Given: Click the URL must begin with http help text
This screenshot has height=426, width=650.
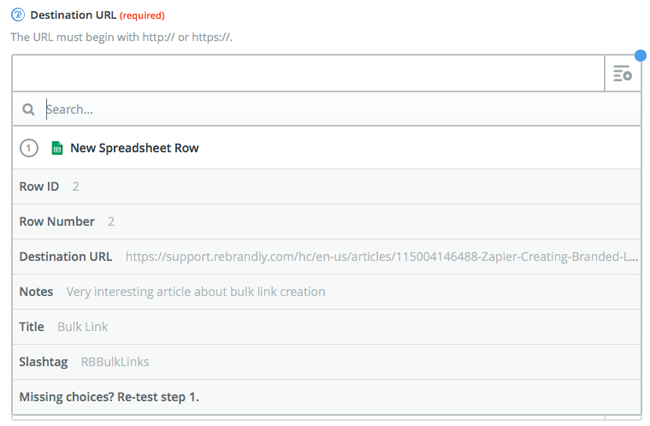Looking at the screenshot, I should click(x=122, y=37).
